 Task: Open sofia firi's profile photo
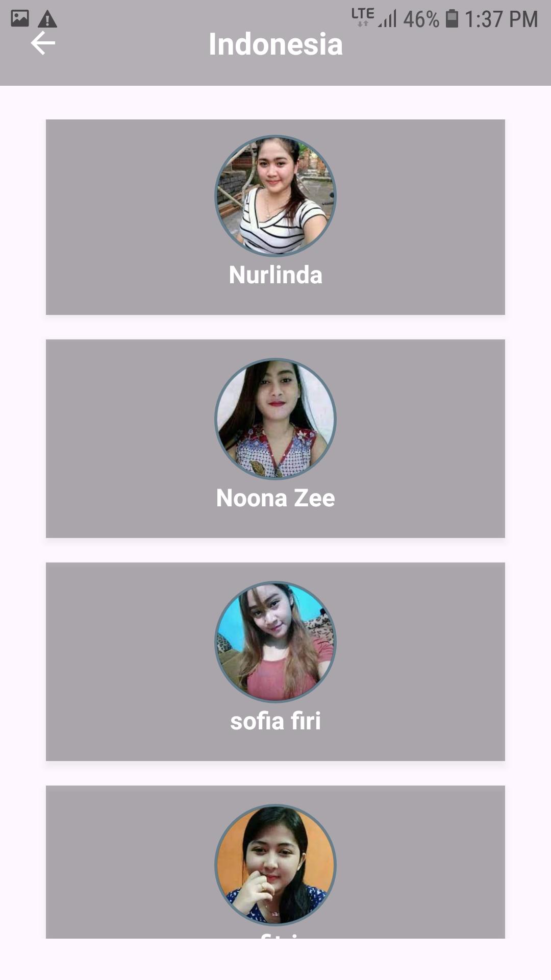click(x=275, y=642)
